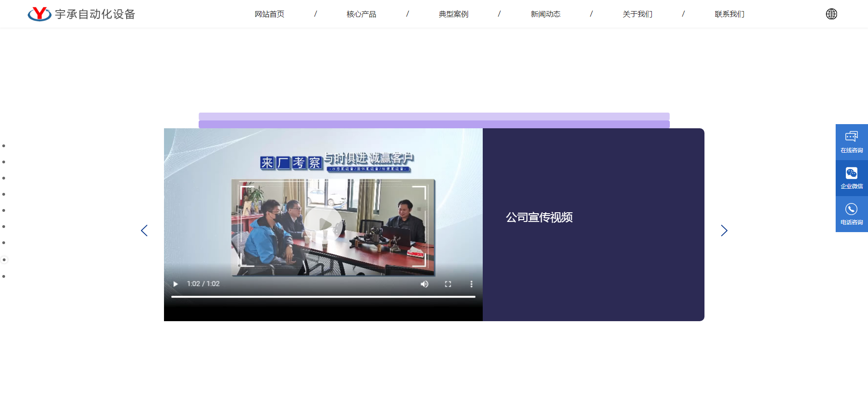
Task: Click the 宇承自动化设备 company logo
Action: [x=81, y=14]
